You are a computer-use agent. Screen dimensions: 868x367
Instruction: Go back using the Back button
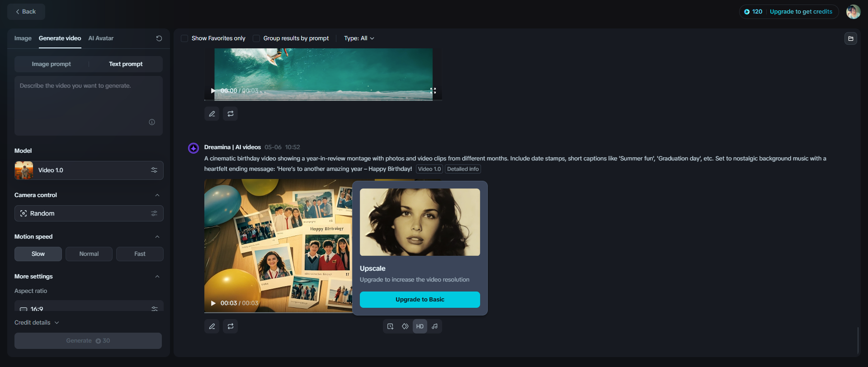pyautogui.click(x=26, y=12)
